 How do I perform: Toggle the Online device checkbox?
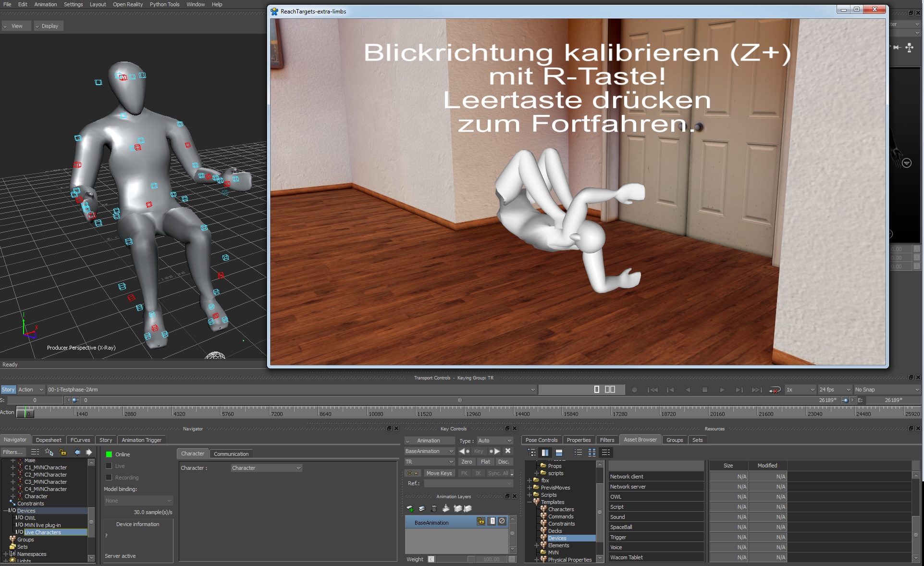[109, 454]
